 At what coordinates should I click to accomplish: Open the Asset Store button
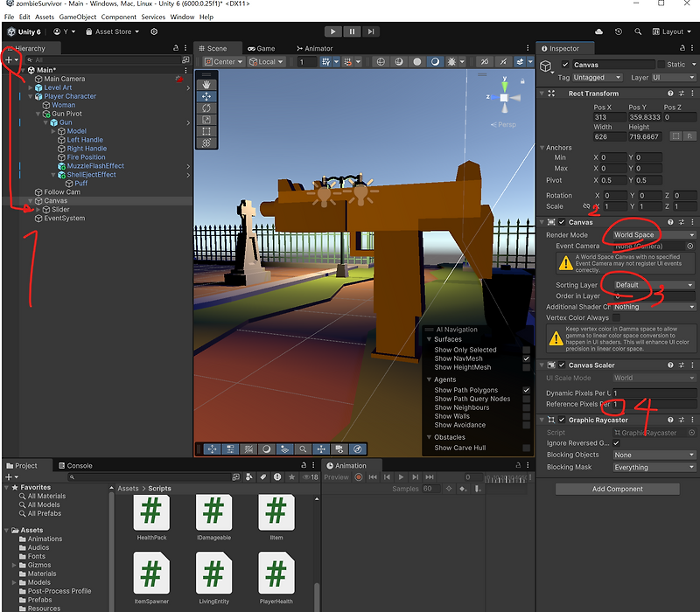[113, 31]
